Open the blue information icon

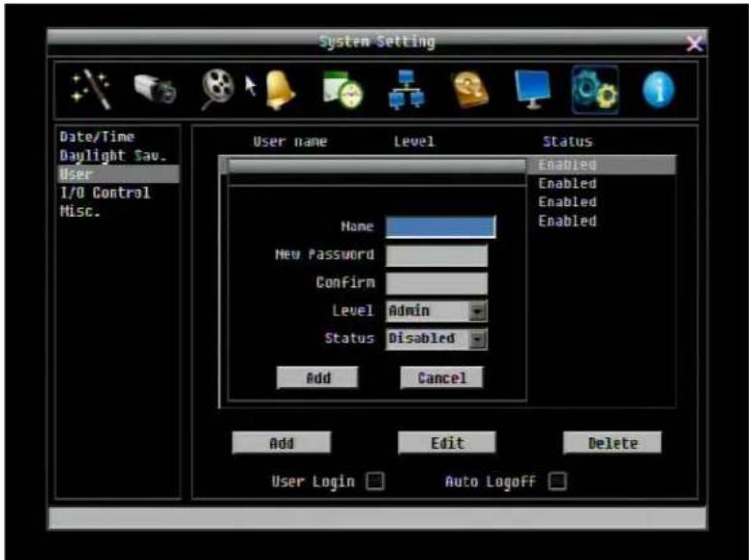pos(659,90)
